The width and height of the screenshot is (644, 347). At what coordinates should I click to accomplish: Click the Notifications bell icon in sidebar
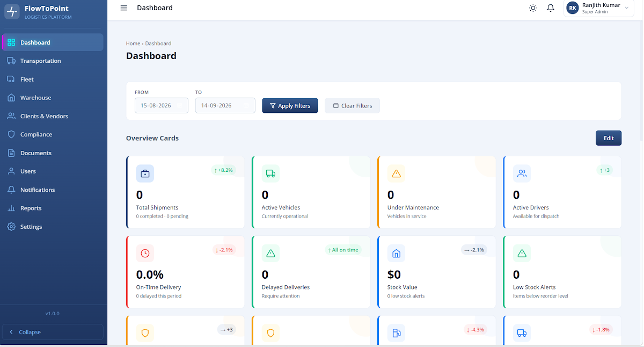pos(11,190)
